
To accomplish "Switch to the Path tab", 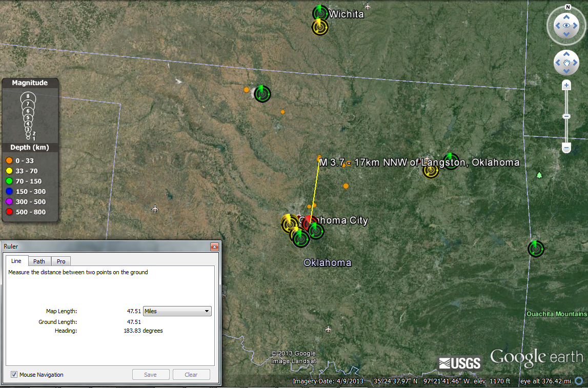I will pyautogui.click(x=39, y=261).
